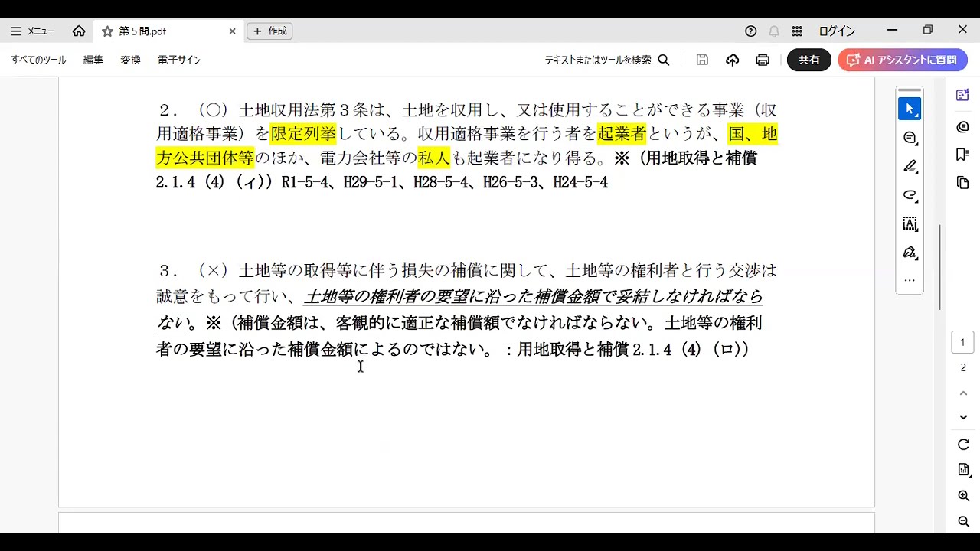Expand more tools ellipsis in quick toolbar

910,280
